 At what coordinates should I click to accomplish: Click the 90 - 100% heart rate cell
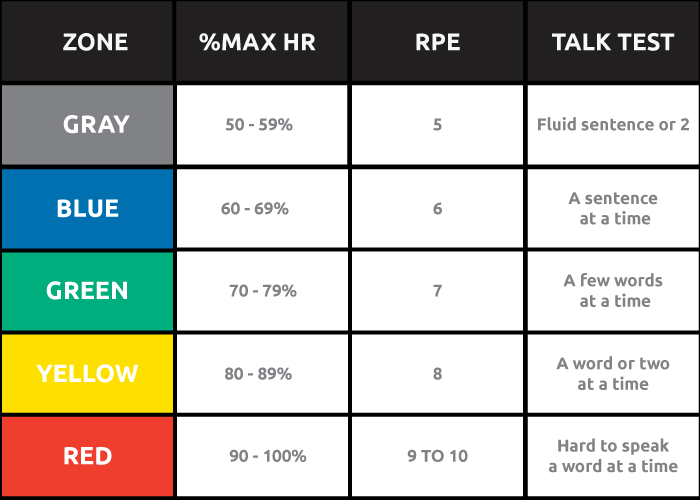point(262,456)
